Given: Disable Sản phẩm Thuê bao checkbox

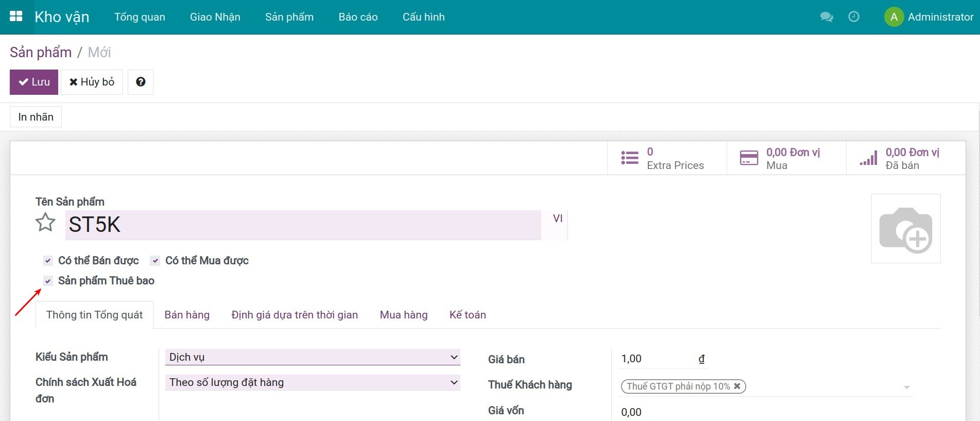Looking at the screenshot, I should pyautogui.click(x=48, y=281).
